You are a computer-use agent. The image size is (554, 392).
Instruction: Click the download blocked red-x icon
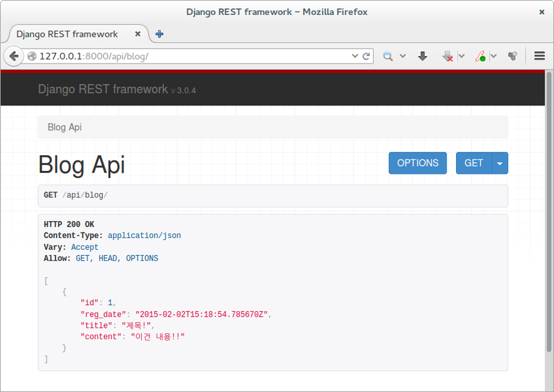[x=448, y=56]
